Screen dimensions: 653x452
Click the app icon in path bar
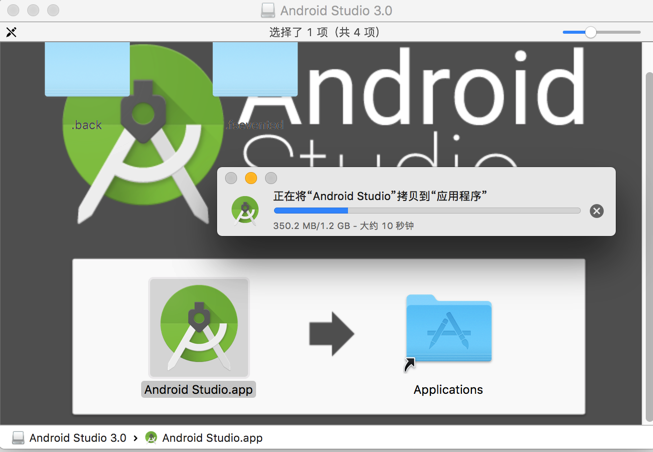[x=151, y=438]
